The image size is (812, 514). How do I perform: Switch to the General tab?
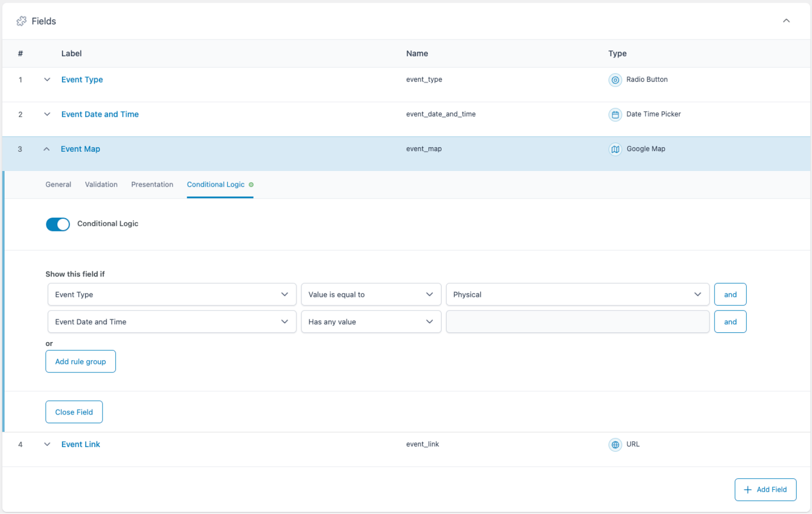click(58, 185)
